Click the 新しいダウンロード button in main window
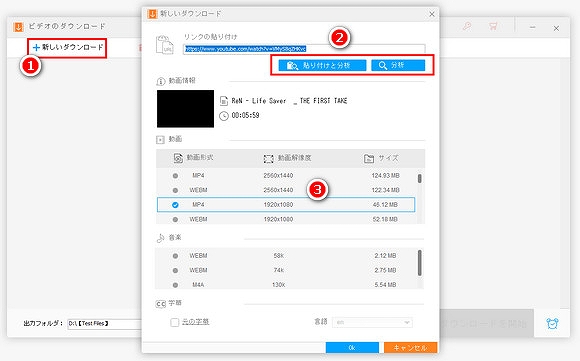The width and height of the screenshot is (580, 361). point(68,47)
